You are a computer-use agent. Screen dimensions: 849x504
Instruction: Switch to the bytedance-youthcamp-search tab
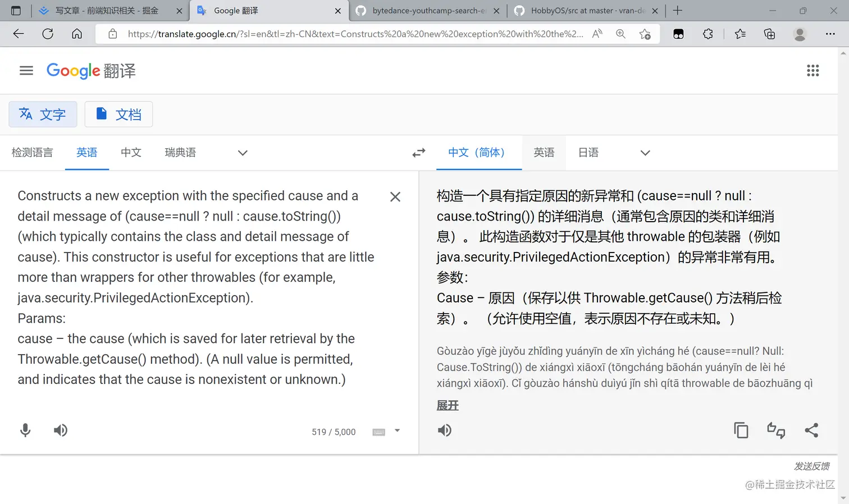pos(428,11)
